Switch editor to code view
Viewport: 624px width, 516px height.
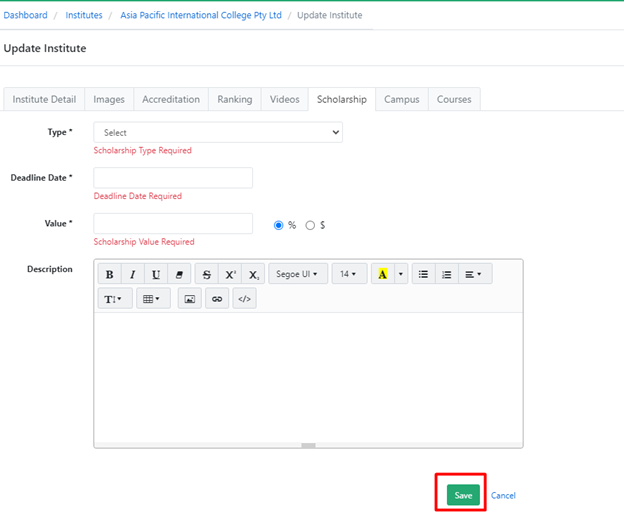coord(244,298)
